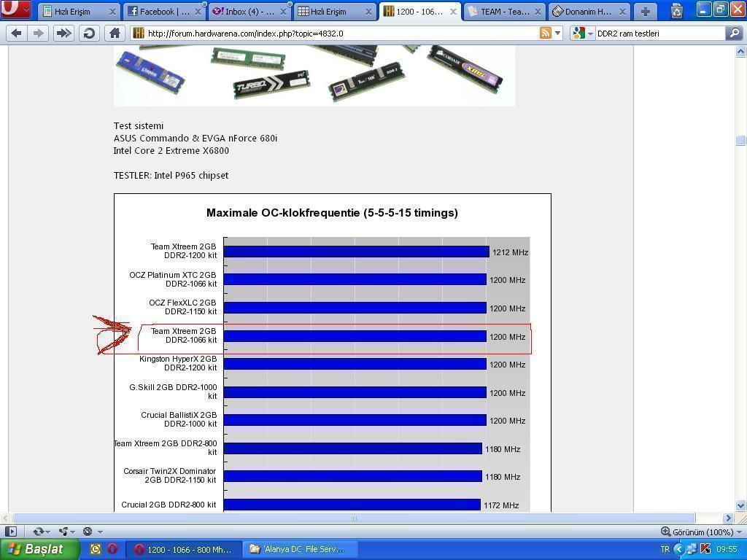Click the clock-like quick launch icon

(x=96, y=549)
